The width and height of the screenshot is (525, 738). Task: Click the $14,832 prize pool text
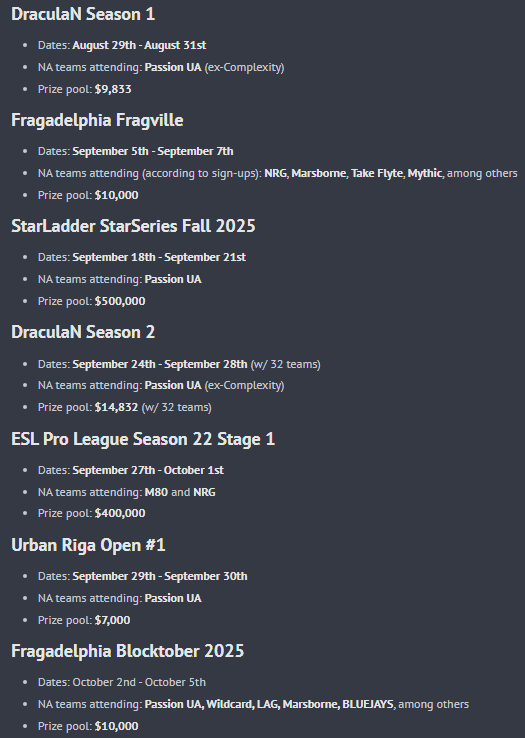pos(116,407)
